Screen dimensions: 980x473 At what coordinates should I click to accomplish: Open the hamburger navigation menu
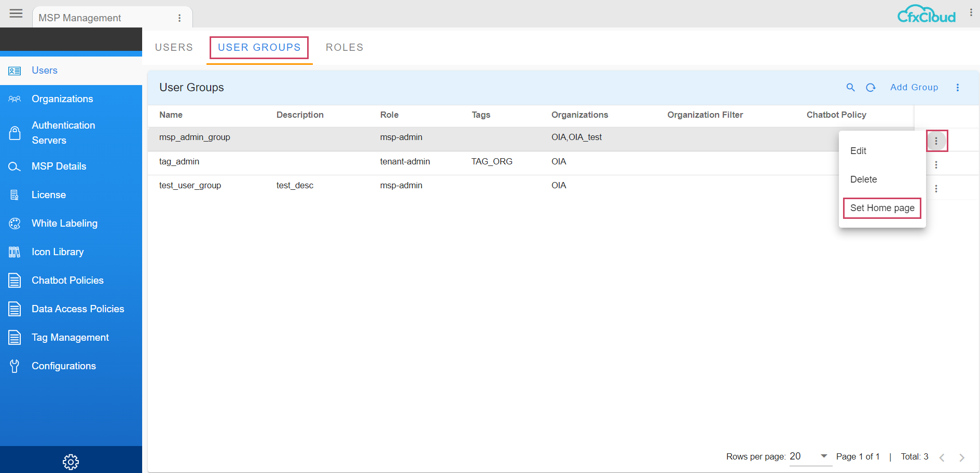pyautogui.click(x=16, y=13)
